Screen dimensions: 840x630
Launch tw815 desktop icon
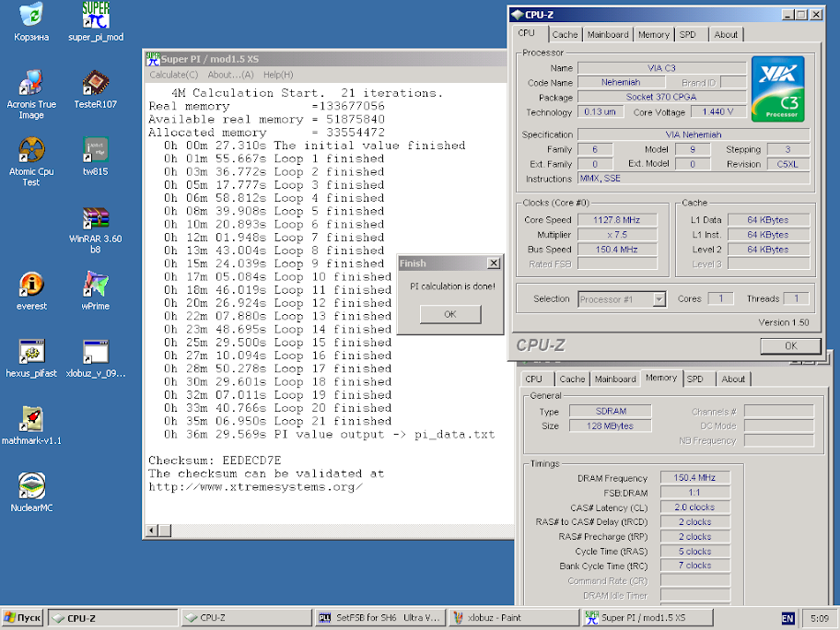[96, 157]
